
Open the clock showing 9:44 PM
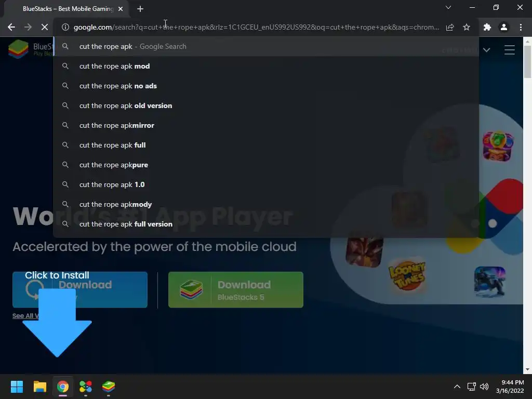tap(510, 387)
